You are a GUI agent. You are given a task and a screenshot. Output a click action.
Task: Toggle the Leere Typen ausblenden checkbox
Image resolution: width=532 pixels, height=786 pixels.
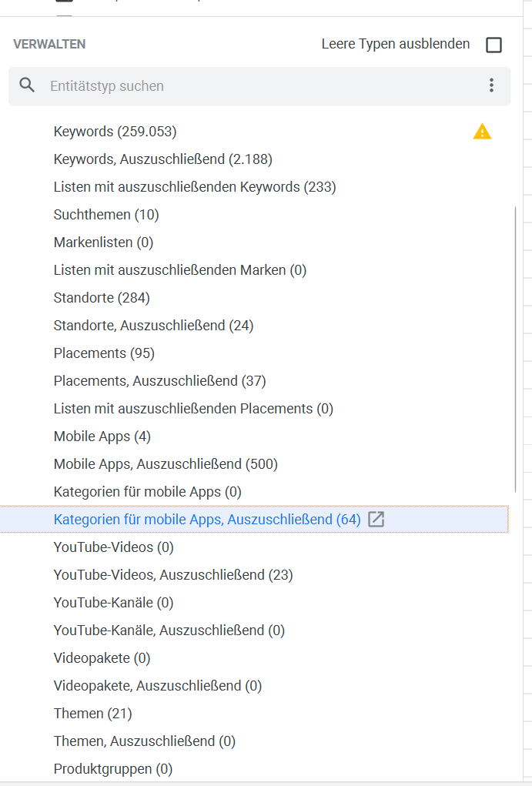tap(494, 45)
